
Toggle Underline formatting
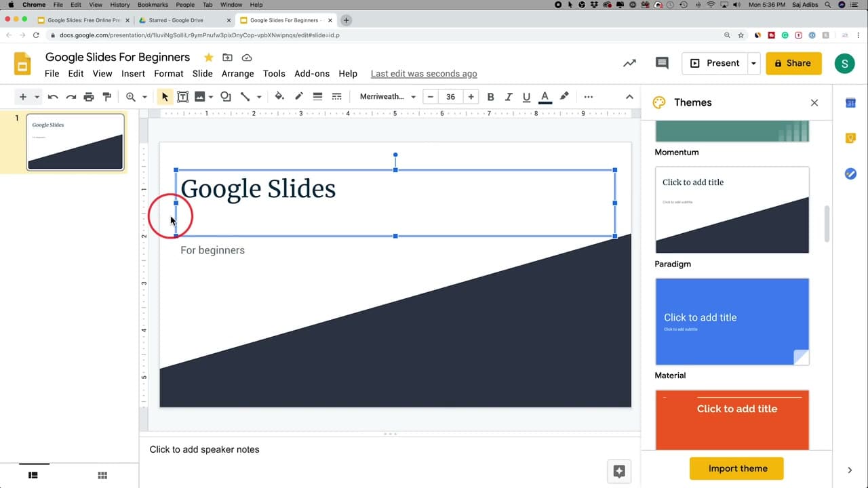526,97
